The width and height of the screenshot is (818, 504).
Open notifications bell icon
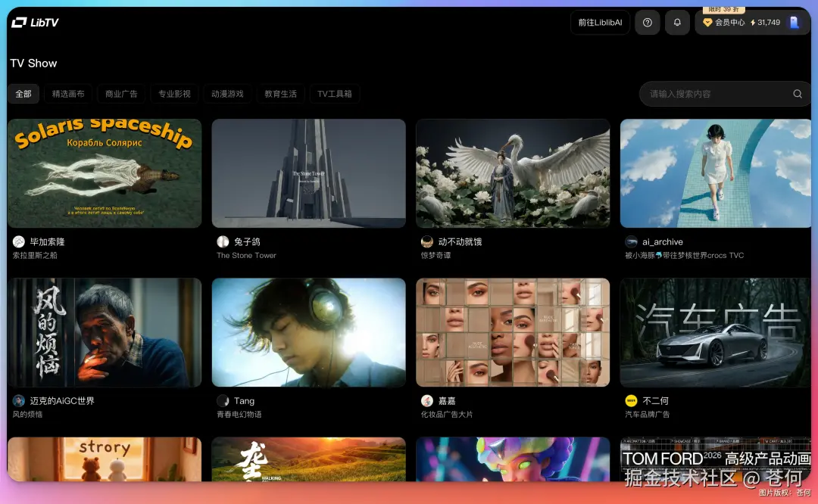[x=677, y=23]
